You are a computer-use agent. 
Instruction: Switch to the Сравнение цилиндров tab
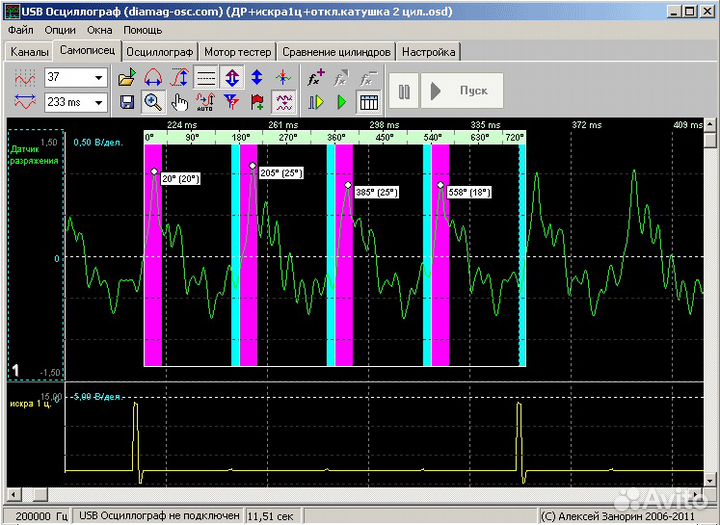click(x=336, y=52)
